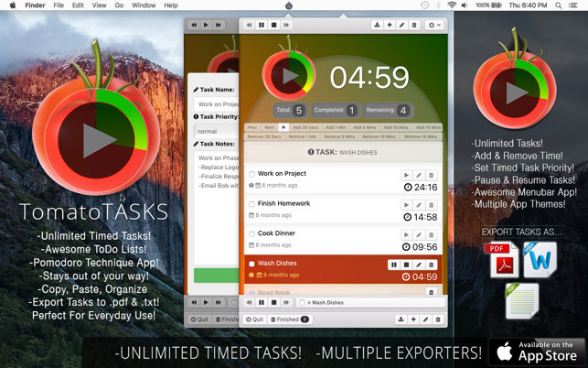Quit the app from front window
This screenshot has height=368, width=588.
[254, 319]
